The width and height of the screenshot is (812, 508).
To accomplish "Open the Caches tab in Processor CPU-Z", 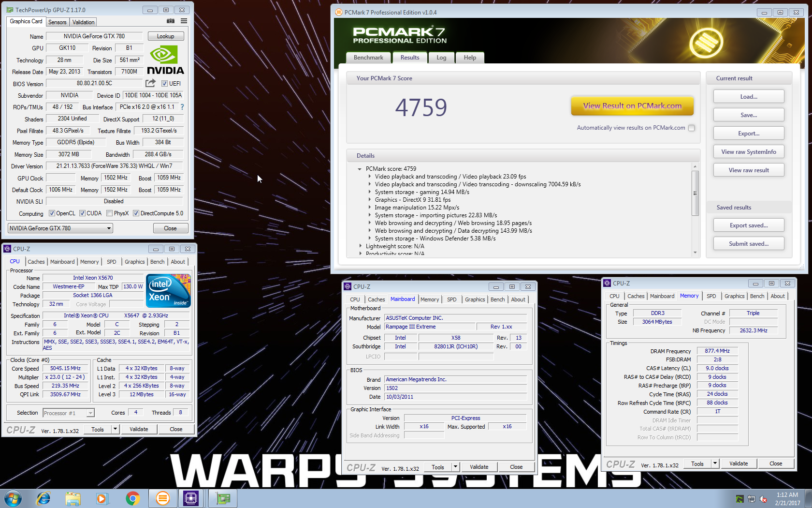I will (36, 262).
